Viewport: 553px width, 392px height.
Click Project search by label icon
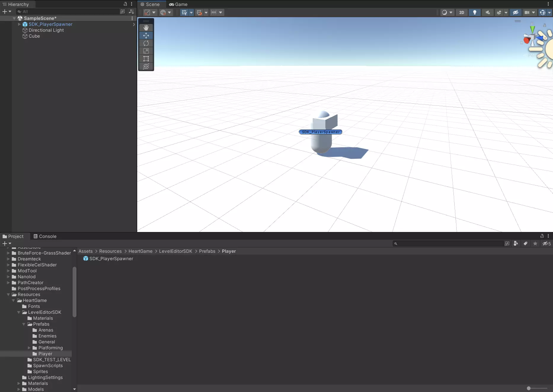[525, 244]
